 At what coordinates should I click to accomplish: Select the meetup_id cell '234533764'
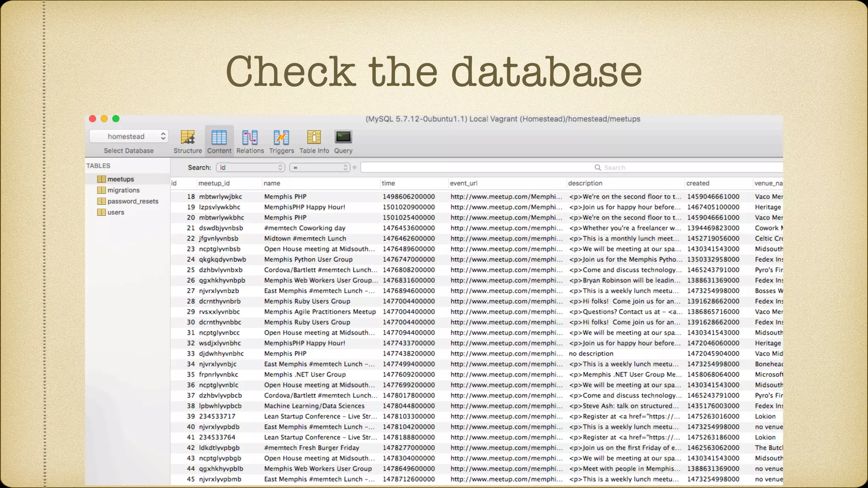point(217,437)
